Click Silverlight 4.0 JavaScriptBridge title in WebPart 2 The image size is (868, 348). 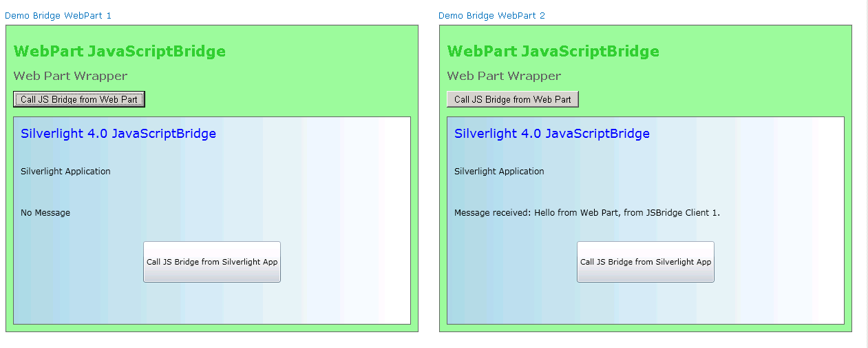pyautogui.click(x=552, y=134)
